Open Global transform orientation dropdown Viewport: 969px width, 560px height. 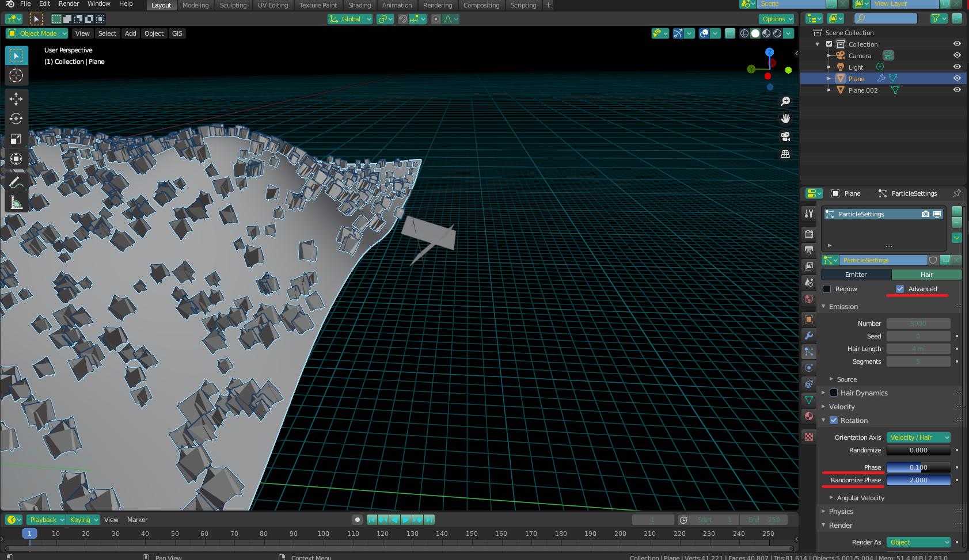[x=350, y=19]
